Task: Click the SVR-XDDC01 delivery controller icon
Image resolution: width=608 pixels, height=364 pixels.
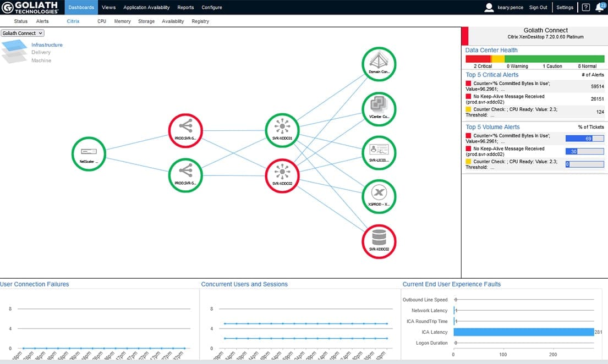Action: (x=282, y=130)
